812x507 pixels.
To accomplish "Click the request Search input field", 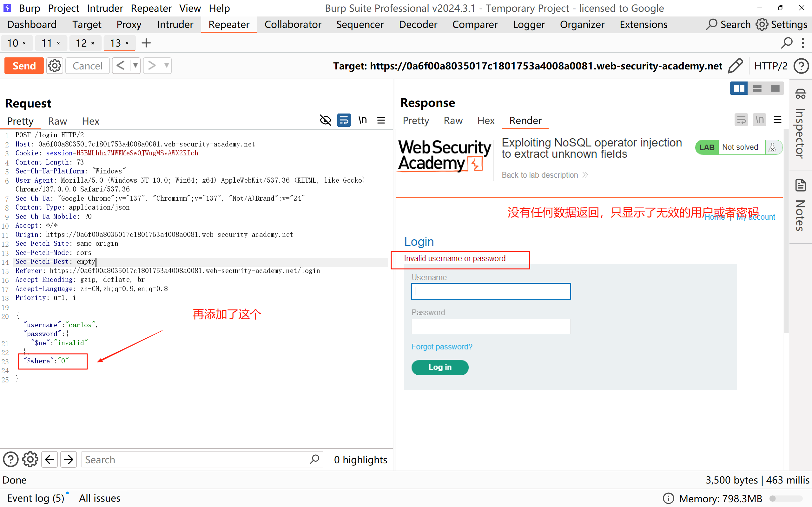I will click(196, 459).
